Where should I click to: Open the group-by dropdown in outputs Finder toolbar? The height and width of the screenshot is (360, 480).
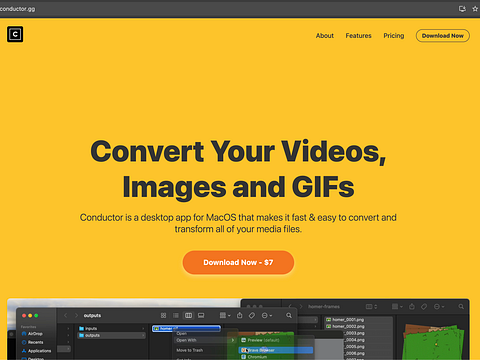pyautogui.click(x=225, y=315)
